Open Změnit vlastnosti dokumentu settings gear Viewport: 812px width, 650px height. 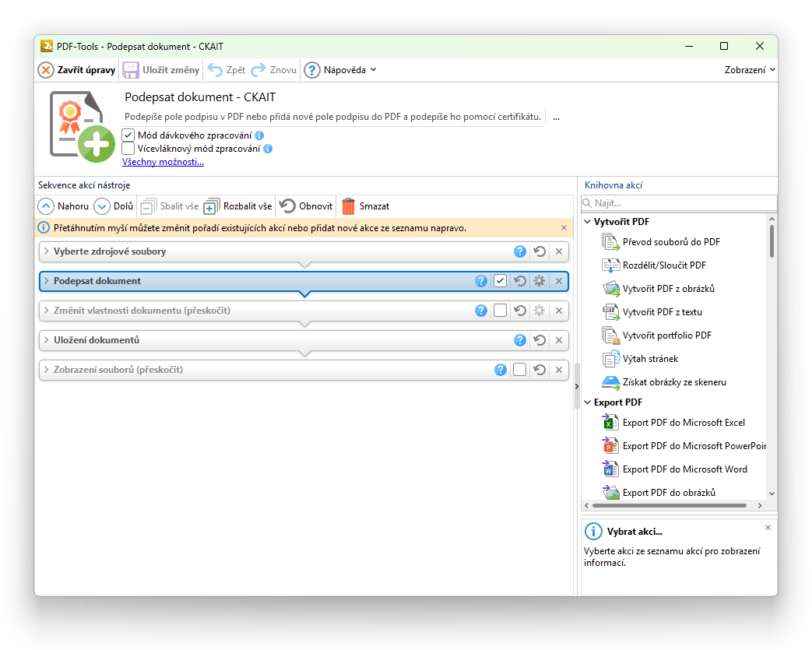[x=539, y=311]
